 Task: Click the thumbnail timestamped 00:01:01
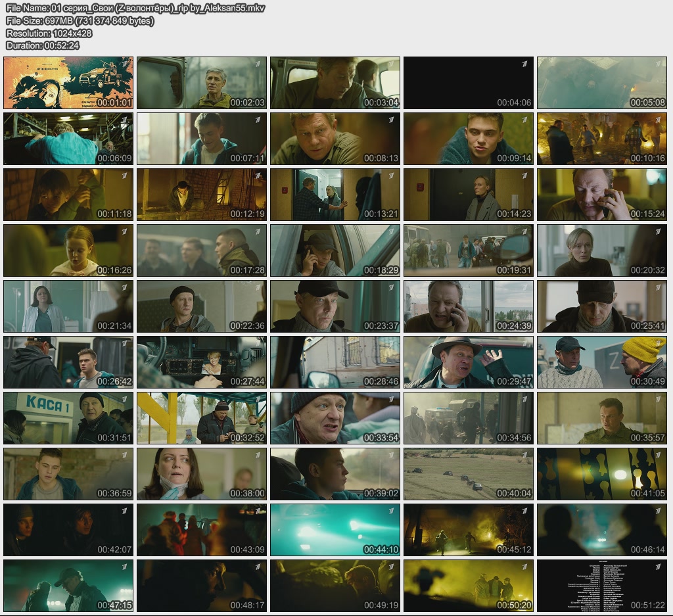point(68,83)
